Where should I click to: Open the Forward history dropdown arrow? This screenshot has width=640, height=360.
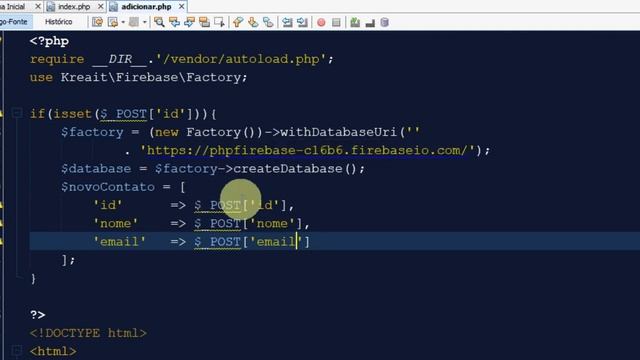coord(144,22)
